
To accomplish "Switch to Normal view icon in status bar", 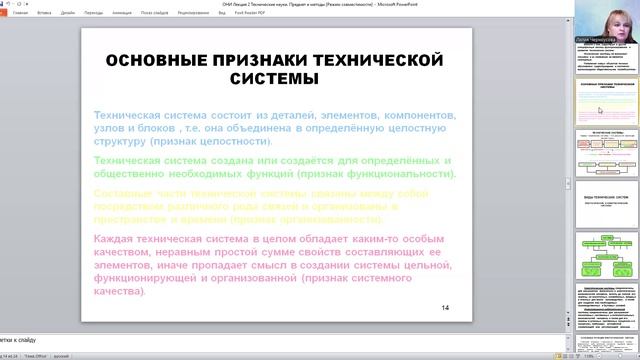I will click(559, 356).
